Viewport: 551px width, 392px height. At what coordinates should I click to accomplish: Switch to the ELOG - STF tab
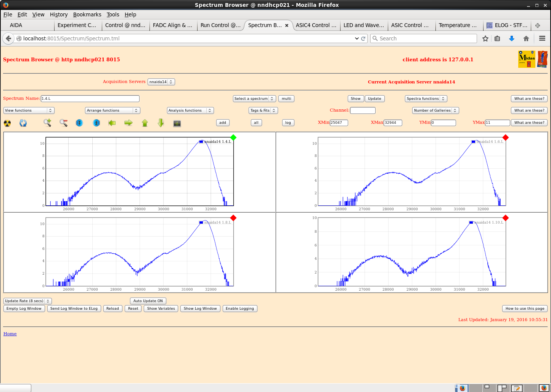(x=507, y=26)
